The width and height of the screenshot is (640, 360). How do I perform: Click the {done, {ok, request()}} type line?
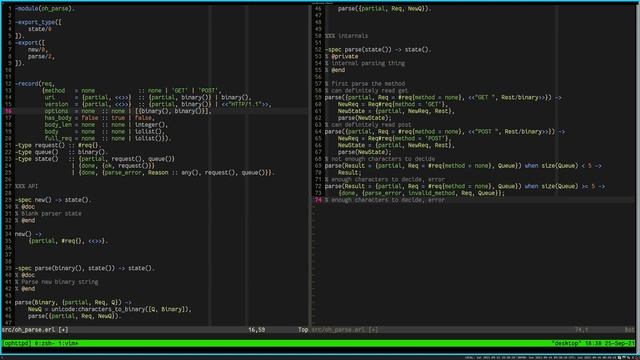coord(113,166)
